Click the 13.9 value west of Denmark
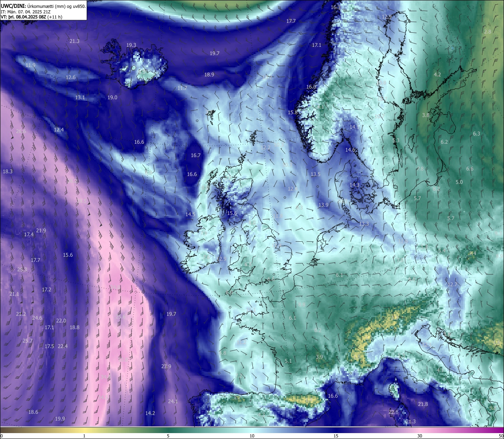This screenshot has height=439, width=504. click(x=323, y=205)
